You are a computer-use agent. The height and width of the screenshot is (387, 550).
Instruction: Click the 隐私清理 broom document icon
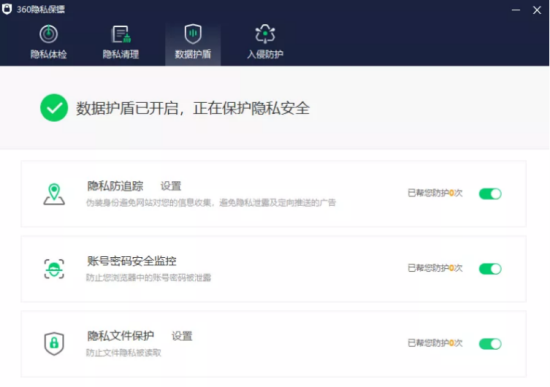click(x=121, y=34)
